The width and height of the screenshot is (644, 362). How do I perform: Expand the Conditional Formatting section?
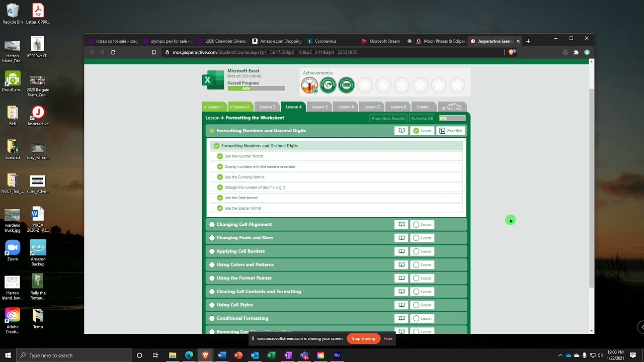336,318
